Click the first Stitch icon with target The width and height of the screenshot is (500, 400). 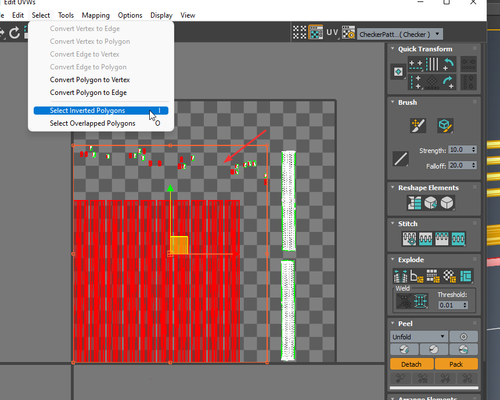(409, 239)
